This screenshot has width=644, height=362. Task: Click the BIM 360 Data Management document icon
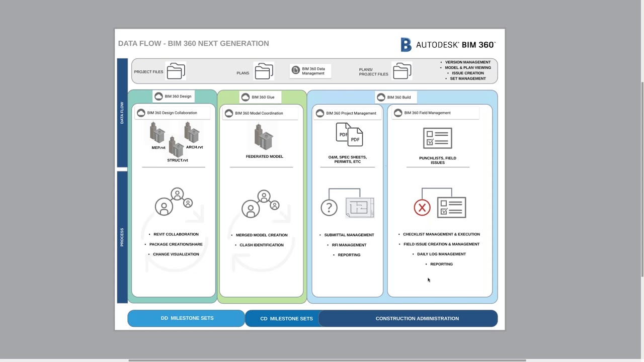click(x=296, y=70)
